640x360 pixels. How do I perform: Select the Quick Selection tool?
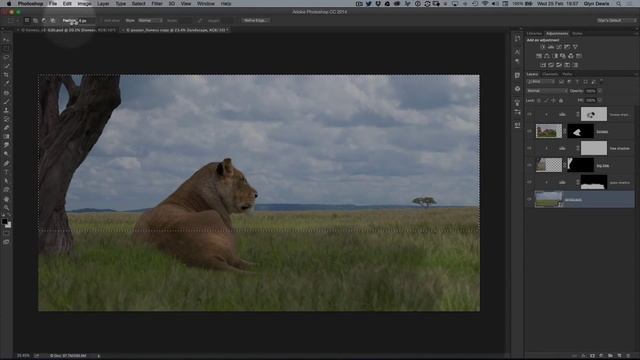6,66
